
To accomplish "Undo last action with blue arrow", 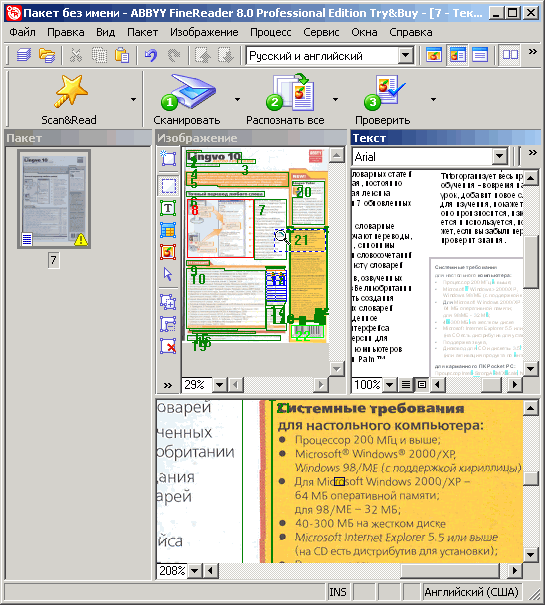I will pyautogui.click(x=151, y=55).
